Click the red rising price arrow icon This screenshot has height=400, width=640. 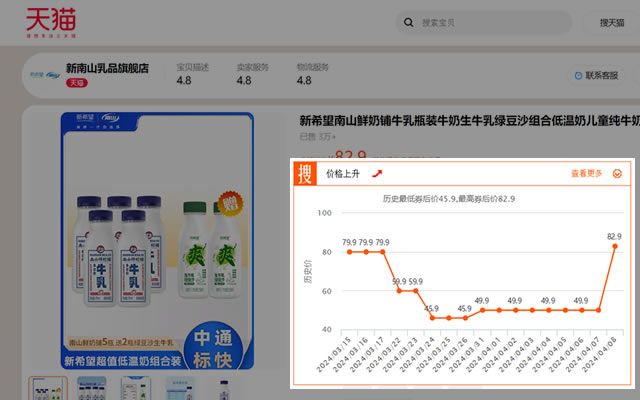tap(377, 174)
